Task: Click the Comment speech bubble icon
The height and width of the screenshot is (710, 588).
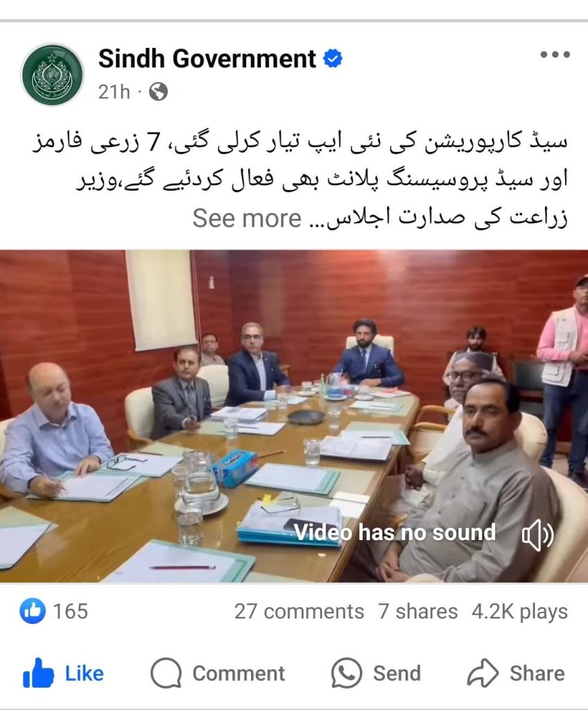Action: pyautogui.click(x=166, y=673)
